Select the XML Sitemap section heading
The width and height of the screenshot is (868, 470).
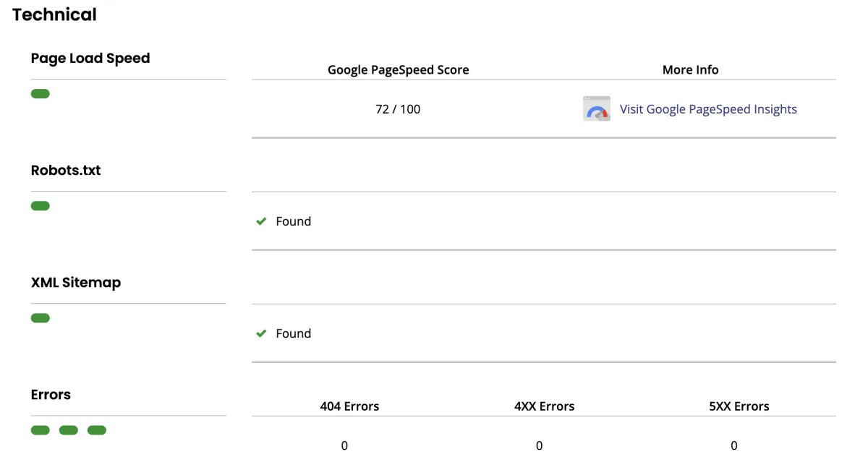(76, 283)
